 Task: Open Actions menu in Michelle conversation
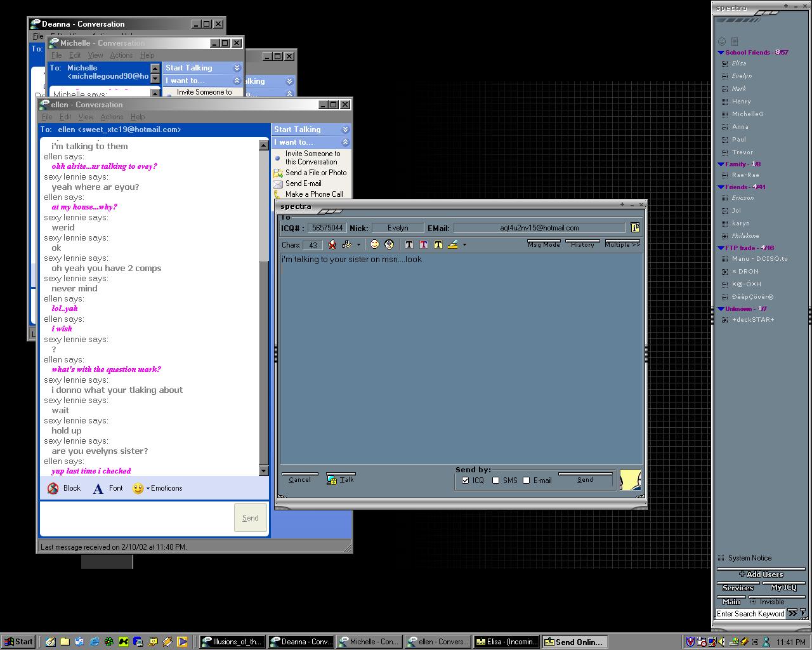pos(121,55)
